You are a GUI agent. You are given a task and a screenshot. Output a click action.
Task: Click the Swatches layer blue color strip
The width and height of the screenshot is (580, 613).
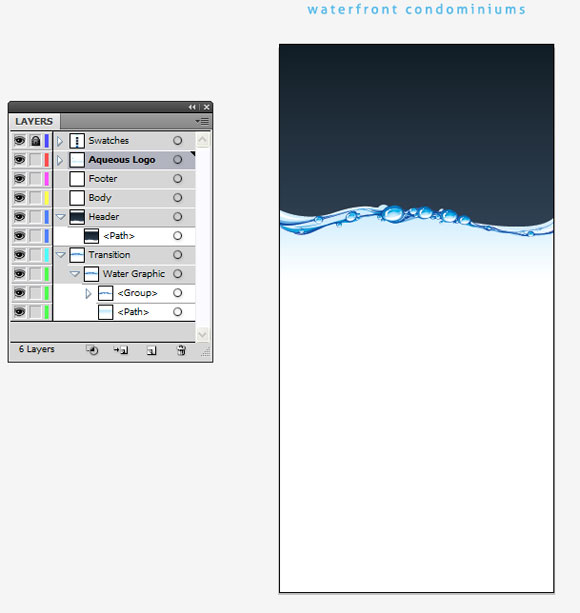[47, 141]
